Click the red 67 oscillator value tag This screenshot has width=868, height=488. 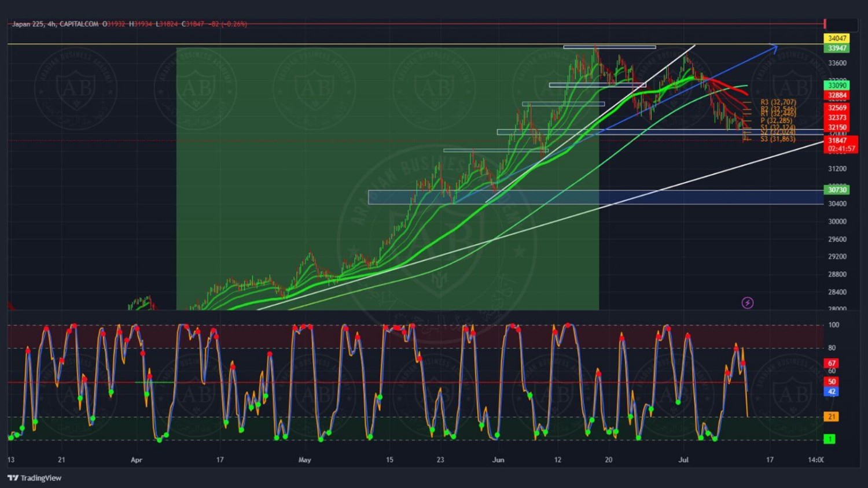(832, 364)
